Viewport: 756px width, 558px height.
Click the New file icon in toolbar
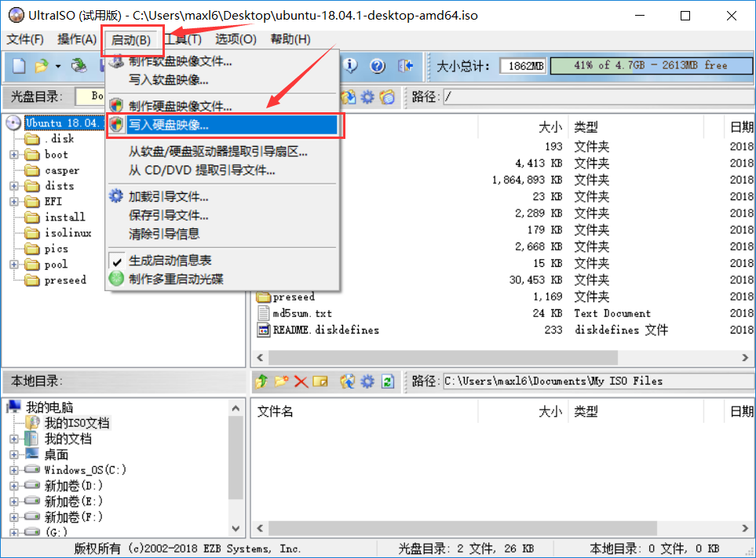[19, 66]
